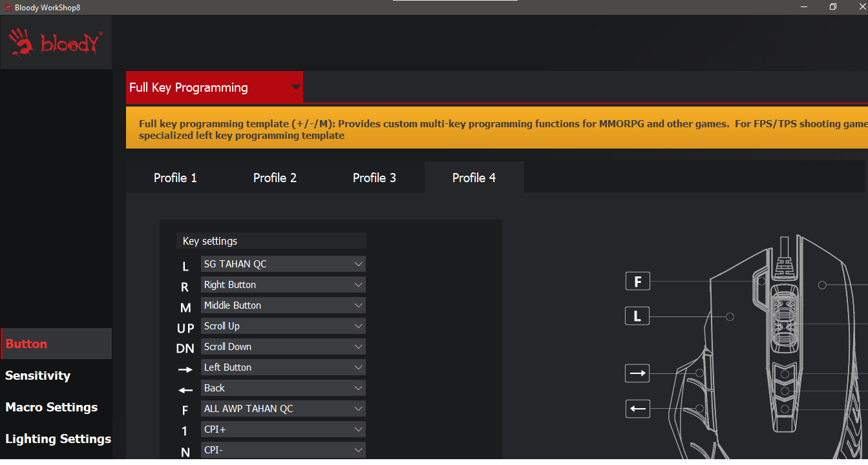The height and width of the screenshot is (465, 868).
Task: Expand the key 1 dropdown showing CPI+
Action: coord(283,429)
